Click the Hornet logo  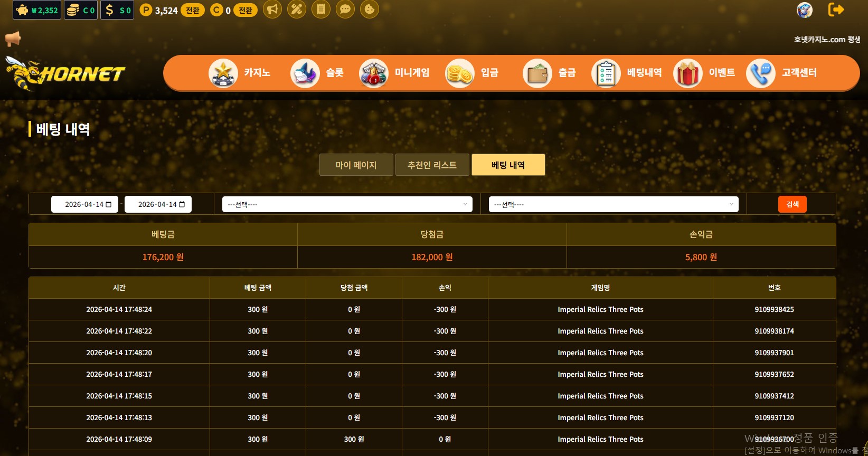pos(65,73)
